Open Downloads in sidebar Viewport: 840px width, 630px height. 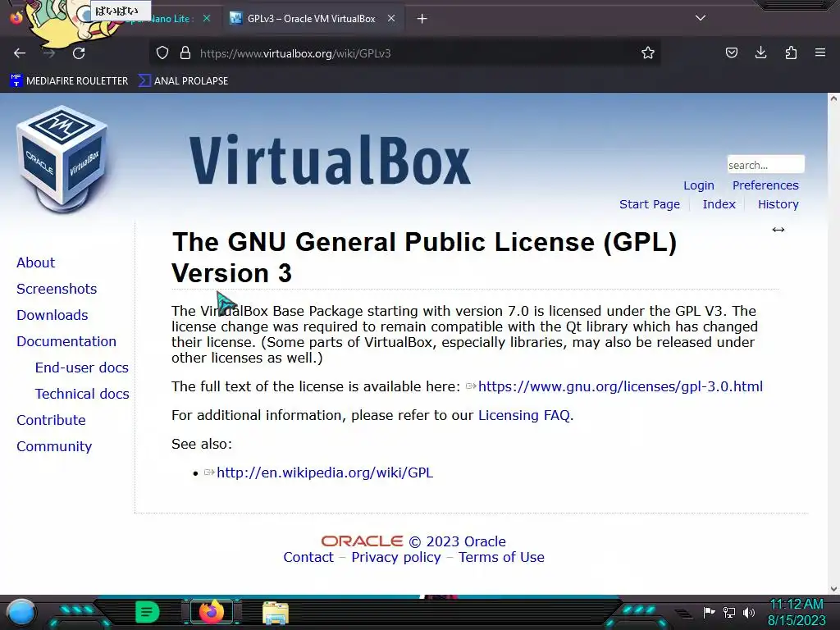tap(52, 316)
